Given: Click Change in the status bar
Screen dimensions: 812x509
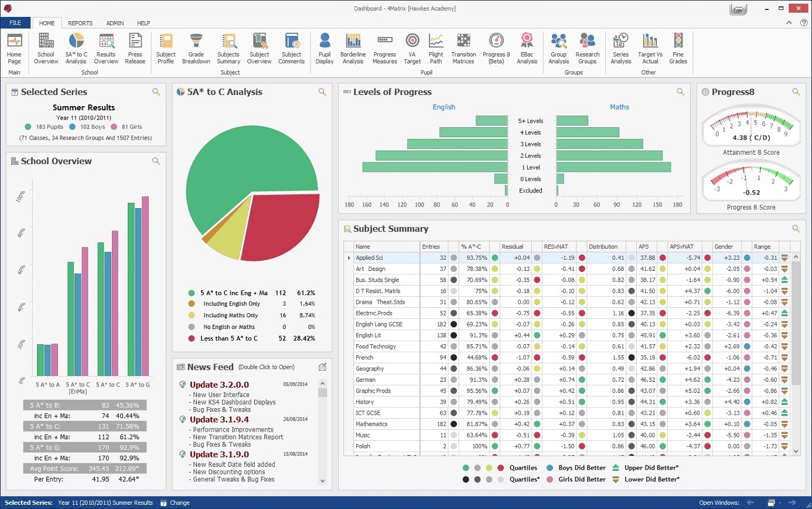Looking at the screenshot, I should pyautogui.click(x=179, y=503).
